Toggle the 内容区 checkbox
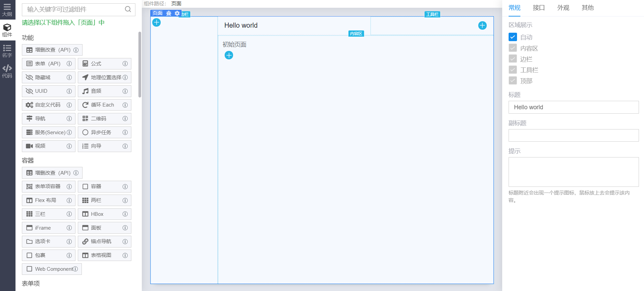Viewport: 644px width, 291px height. 513,48
